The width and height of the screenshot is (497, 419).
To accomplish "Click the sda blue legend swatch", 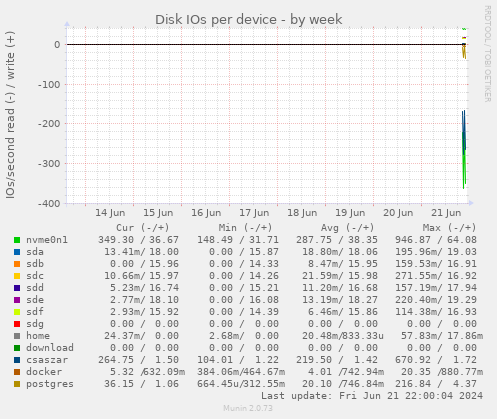I will 17,252.
